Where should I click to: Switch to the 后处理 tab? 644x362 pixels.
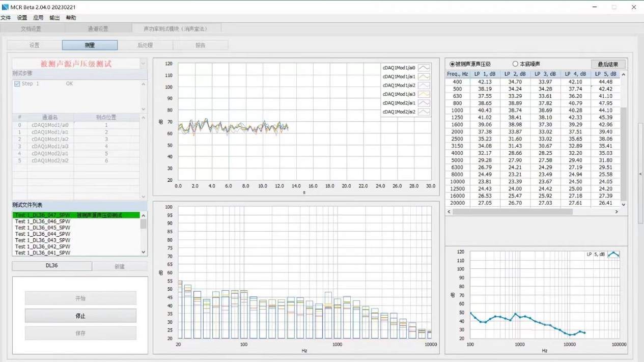[x=145, y=45]
